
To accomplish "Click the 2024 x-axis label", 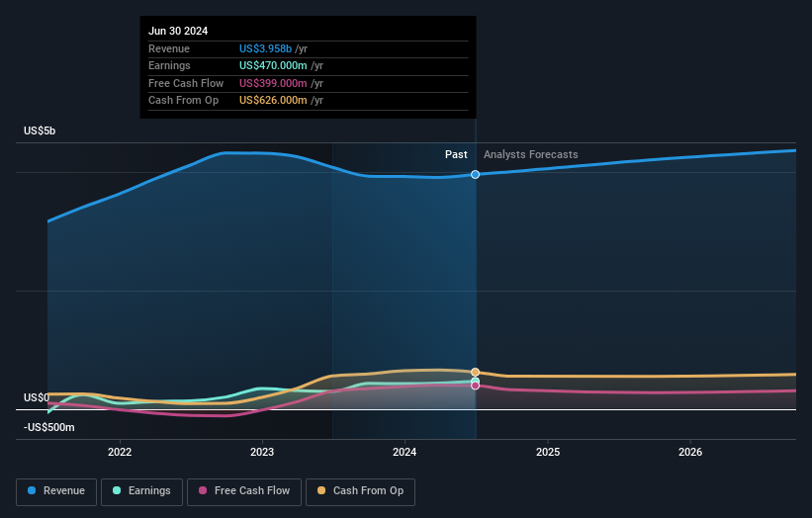I will (405, 452).
